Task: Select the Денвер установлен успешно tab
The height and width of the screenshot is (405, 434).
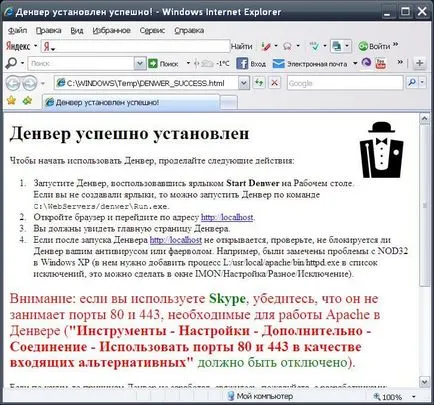Action: point(131,102)
